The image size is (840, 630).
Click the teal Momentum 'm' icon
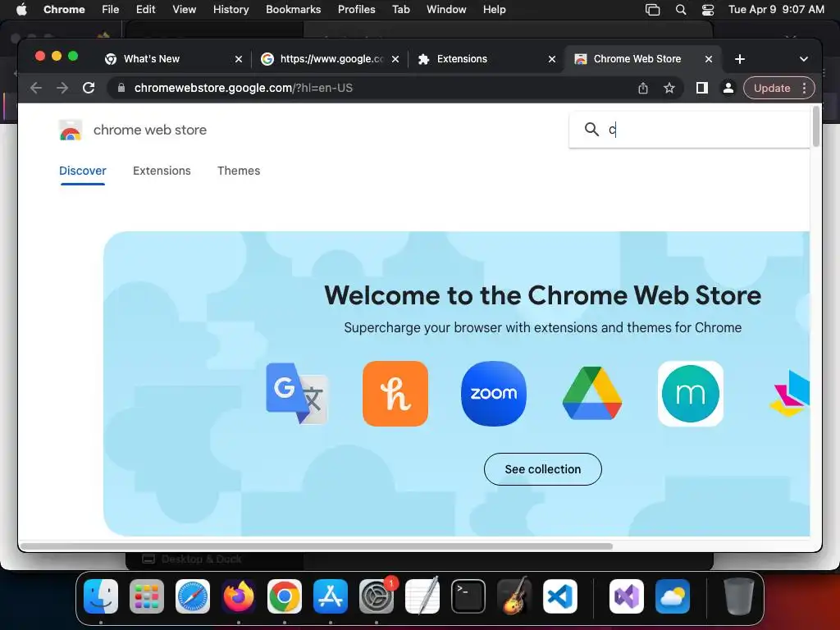[x=691, y=393]
